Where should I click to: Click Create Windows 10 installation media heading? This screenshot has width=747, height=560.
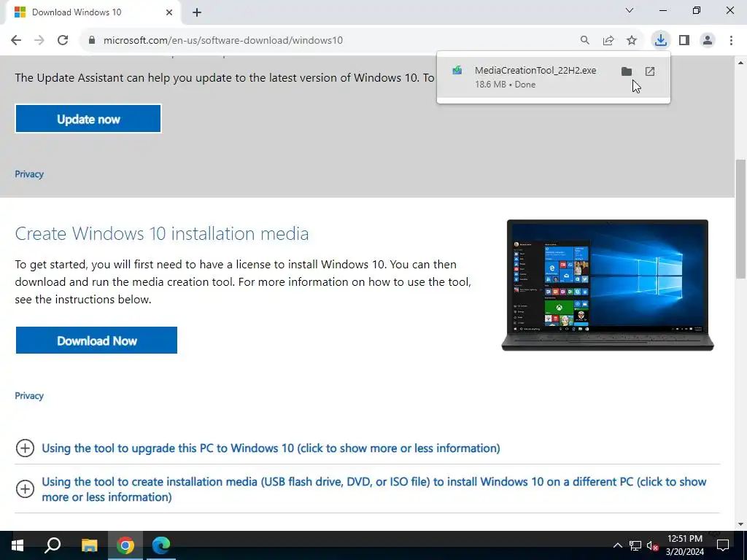(161, 233)
